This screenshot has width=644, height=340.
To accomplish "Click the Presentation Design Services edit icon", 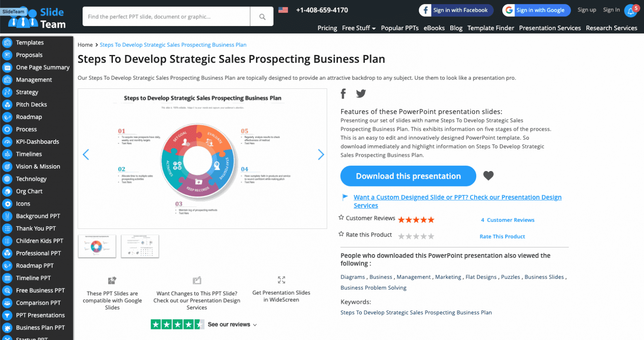I will pos(197,280).
